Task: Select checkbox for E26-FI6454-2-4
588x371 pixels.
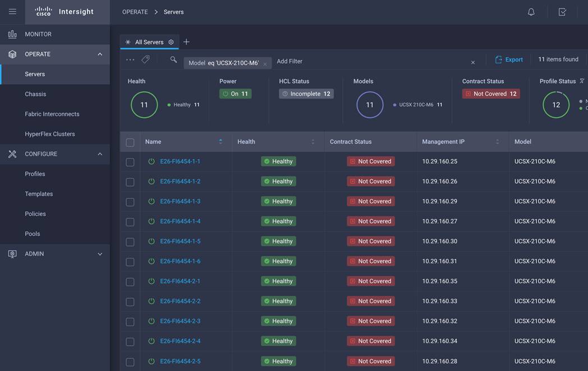Action: click(130, 342)
